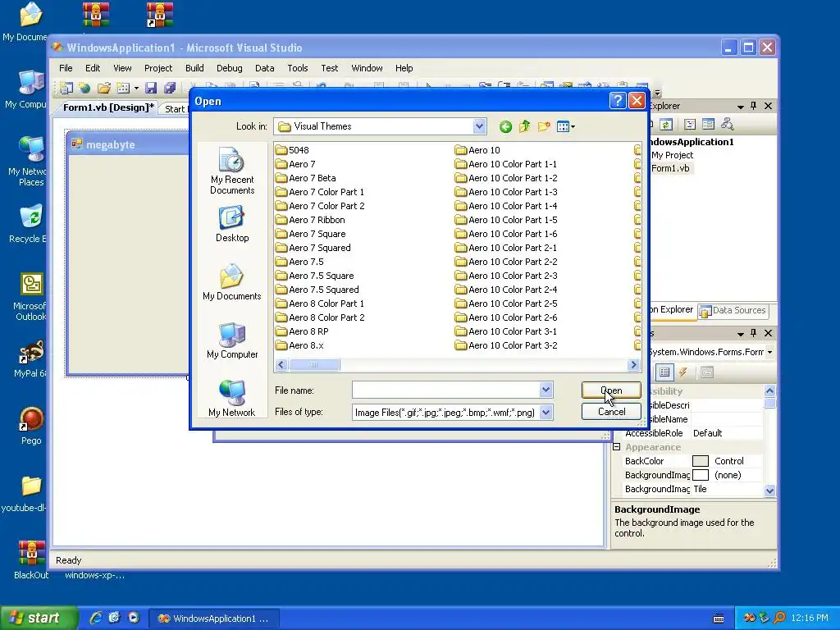
Task: Open the Project menu
Action: coord(158,68)
